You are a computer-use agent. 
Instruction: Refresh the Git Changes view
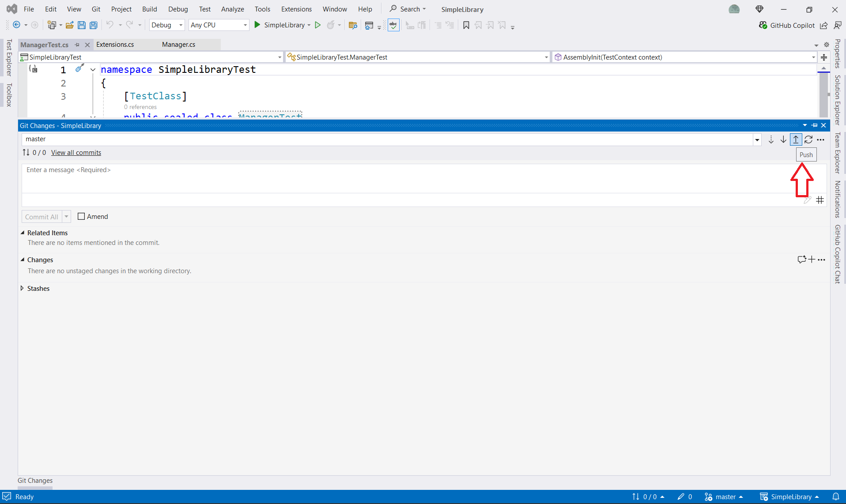(809, 139)
